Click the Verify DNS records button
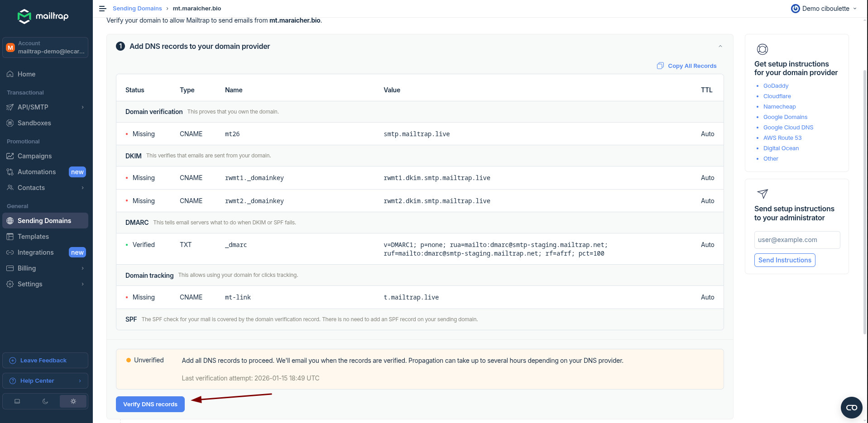The image size is (868, 423). [150, 404]
